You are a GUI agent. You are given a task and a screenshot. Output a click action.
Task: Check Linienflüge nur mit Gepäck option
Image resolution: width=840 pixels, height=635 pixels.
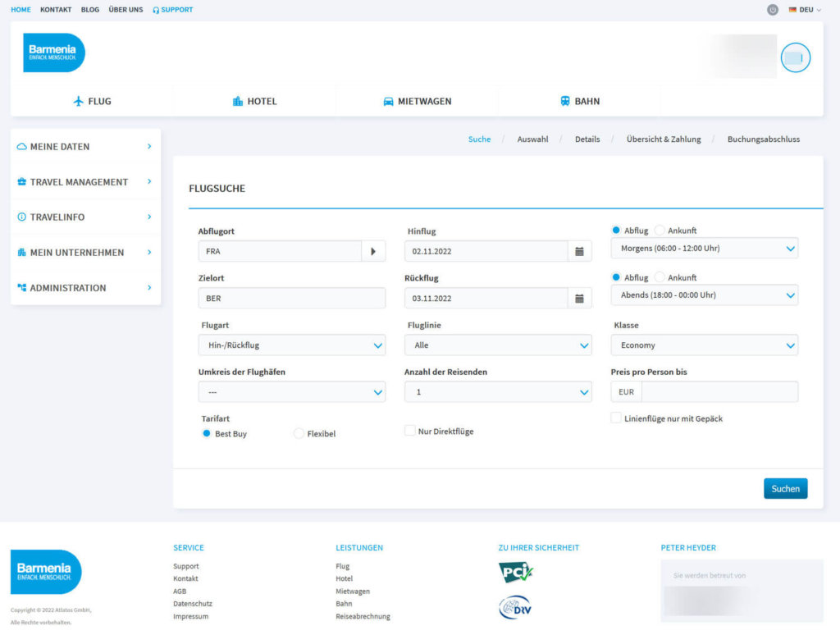tap(616, 418)
